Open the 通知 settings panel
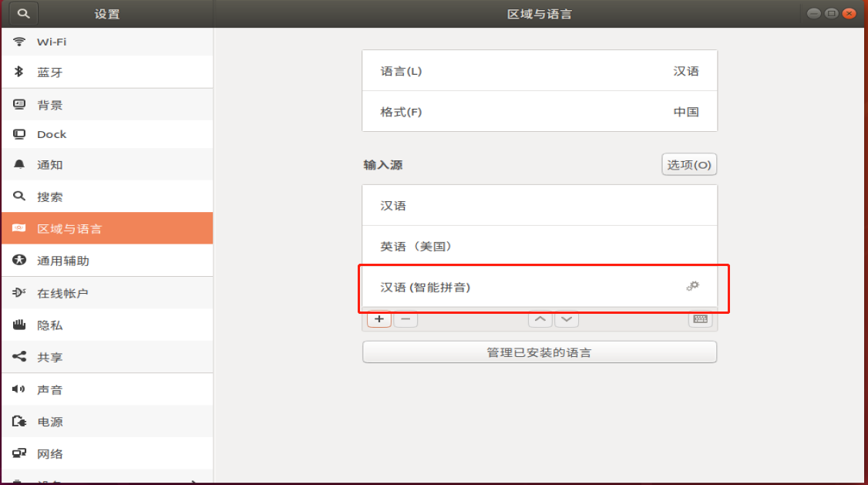 pos(107,164)
